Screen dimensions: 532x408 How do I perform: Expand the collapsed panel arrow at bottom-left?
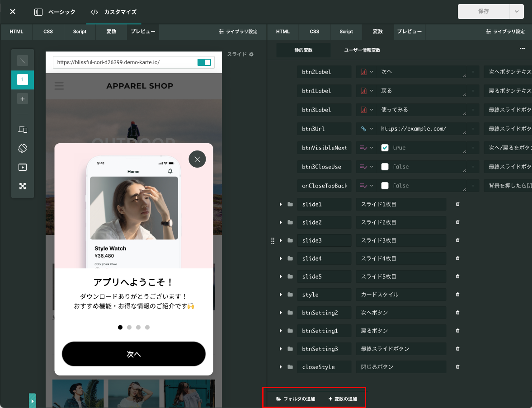(x=32, y=401)
